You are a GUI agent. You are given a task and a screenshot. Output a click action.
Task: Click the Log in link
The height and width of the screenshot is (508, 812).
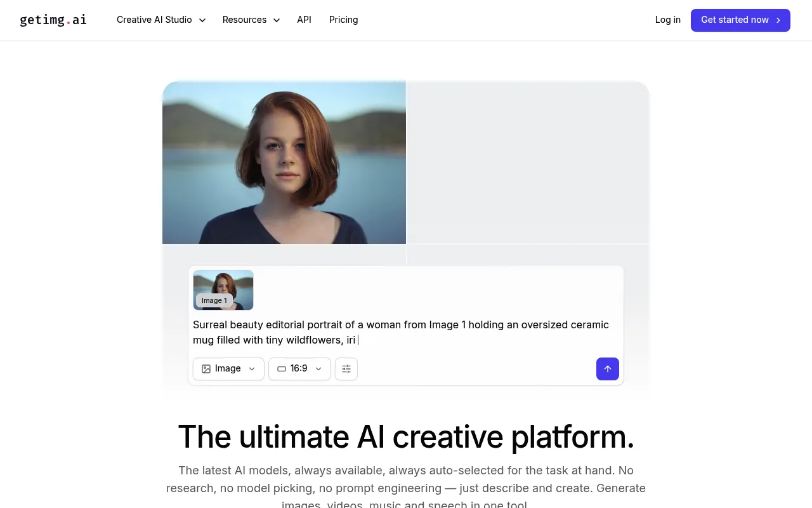(667, 20)
